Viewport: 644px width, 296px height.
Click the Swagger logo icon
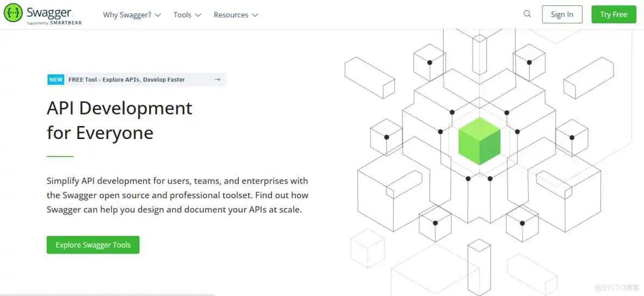point(13,12)
